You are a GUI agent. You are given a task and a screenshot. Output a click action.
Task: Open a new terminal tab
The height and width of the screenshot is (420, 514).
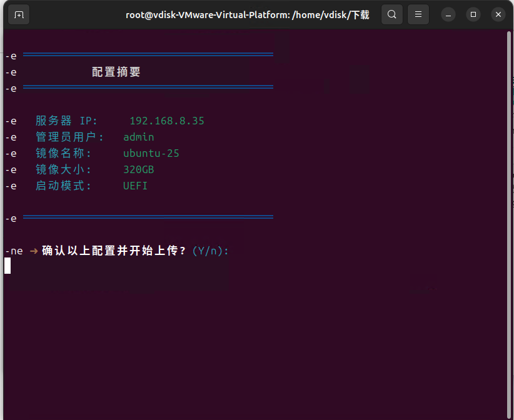coord(19,14)
